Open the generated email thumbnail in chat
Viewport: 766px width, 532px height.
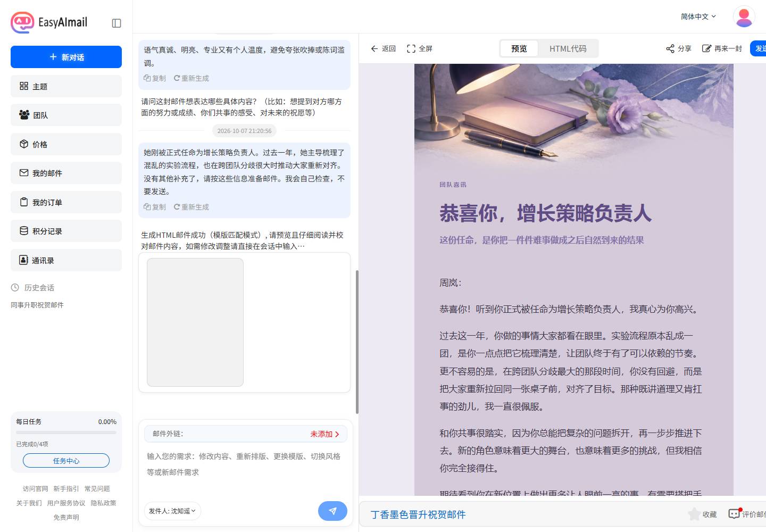(195, 322)
